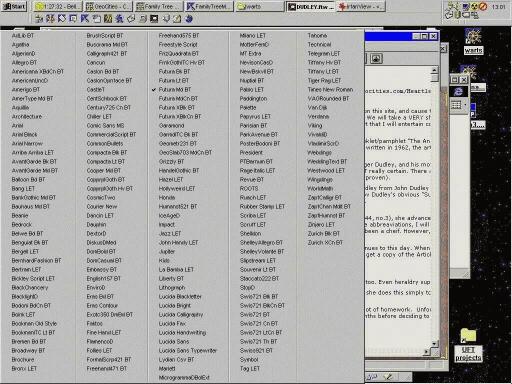
Task: Choose the Jazz LET font
Action: pos(170,233)
